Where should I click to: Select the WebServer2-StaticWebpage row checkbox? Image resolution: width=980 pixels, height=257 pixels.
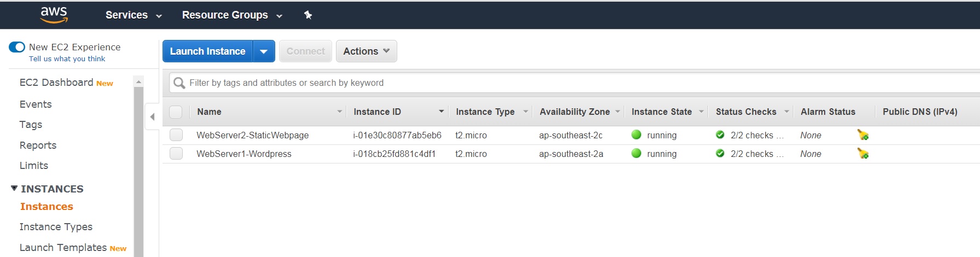click(x=176, y=135)
